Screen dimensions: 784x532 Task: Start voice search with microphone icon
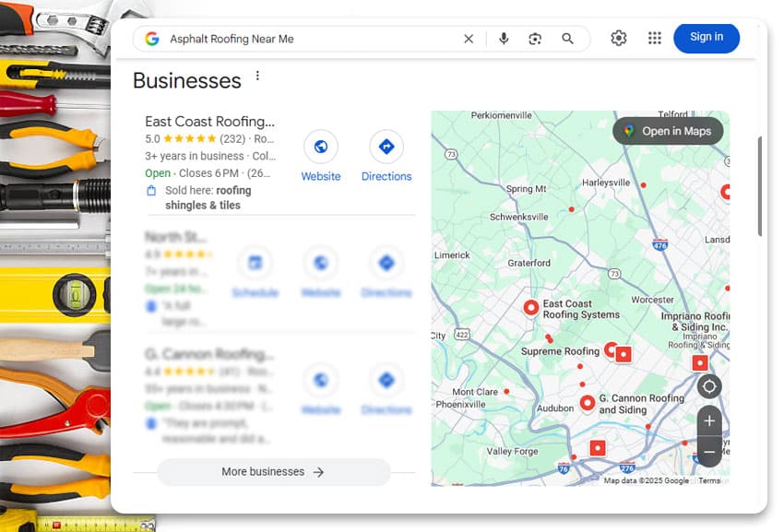point(504,39)
